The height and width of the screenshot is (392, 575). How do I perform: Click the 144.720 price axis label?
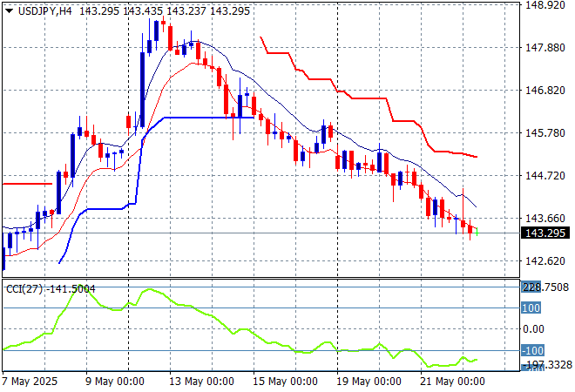pos(542,176)
